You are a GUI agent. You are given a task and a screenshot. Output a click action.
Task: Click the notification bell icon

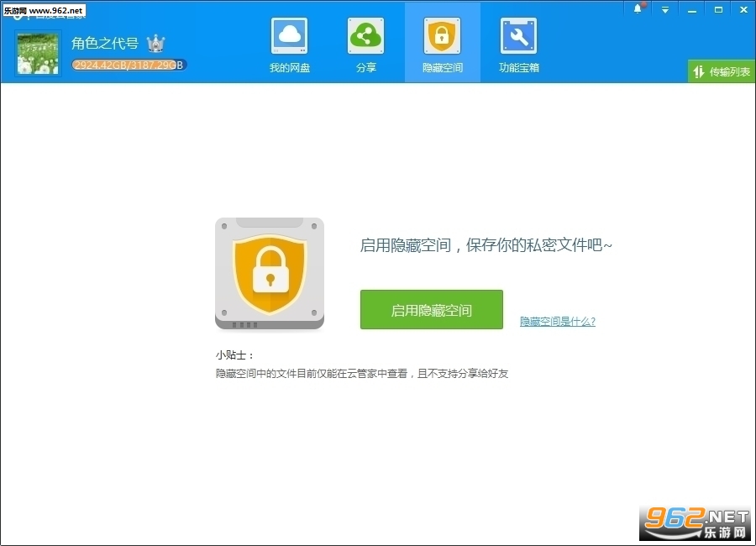pyautogui.click(x=638, y=8)
